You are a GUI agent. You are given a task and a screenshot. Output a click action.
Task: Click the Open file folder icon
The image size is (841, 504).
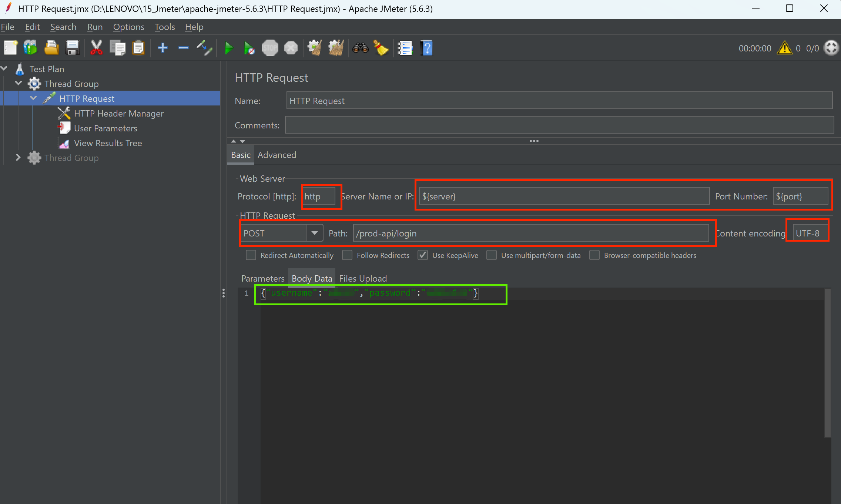pos(51,48)
